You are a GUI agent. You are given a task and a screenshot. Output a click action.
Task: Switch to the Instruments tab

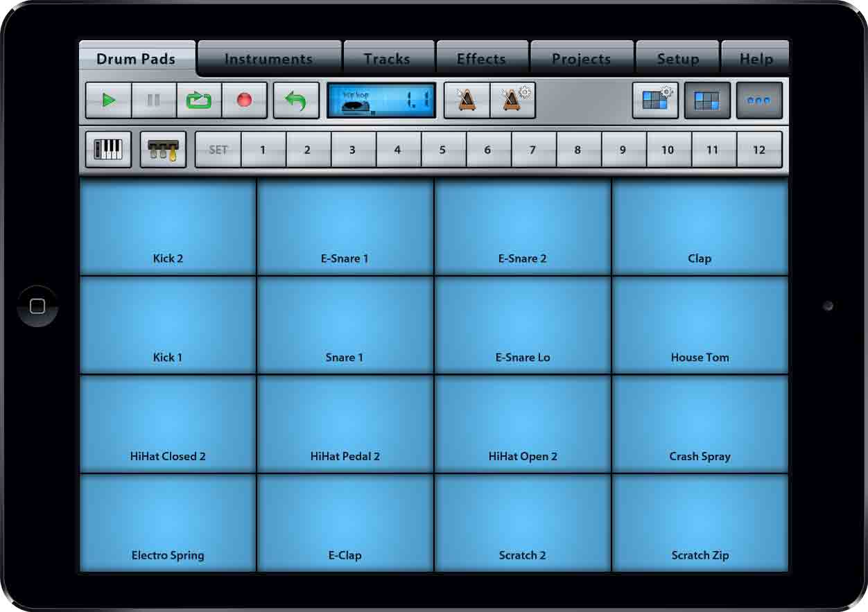(269, 59)
